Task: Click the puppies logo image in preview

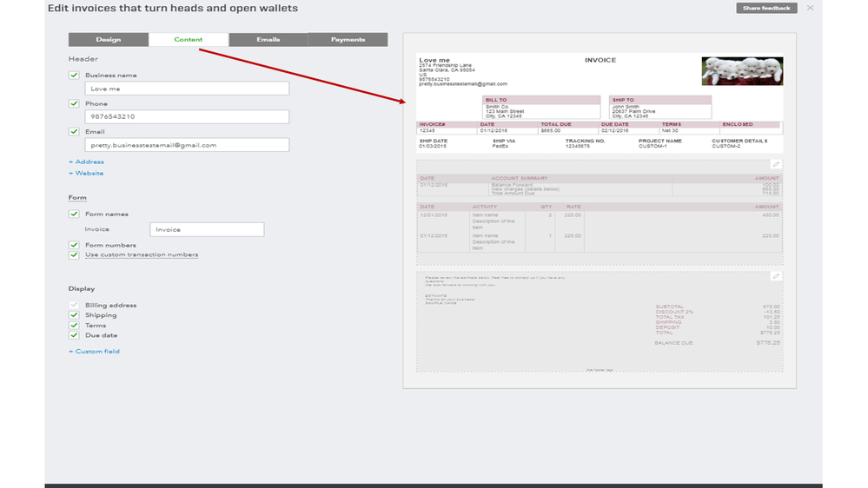Action: pyautogui.click(x=742, y=71)
